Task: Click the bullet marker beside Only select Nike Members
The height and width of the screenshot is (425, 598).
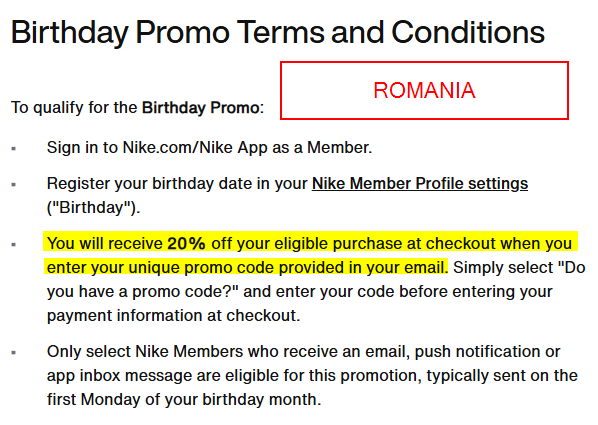Action: tap(14, 353)
